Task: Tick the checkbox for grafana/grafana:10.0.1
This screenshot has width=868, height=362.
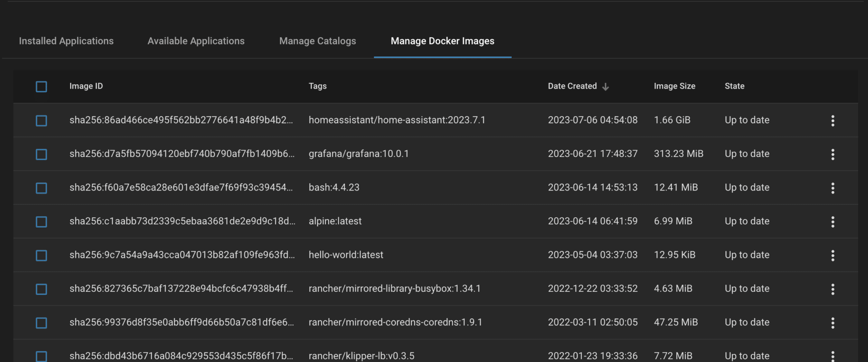Action: (x=41, y=154)
